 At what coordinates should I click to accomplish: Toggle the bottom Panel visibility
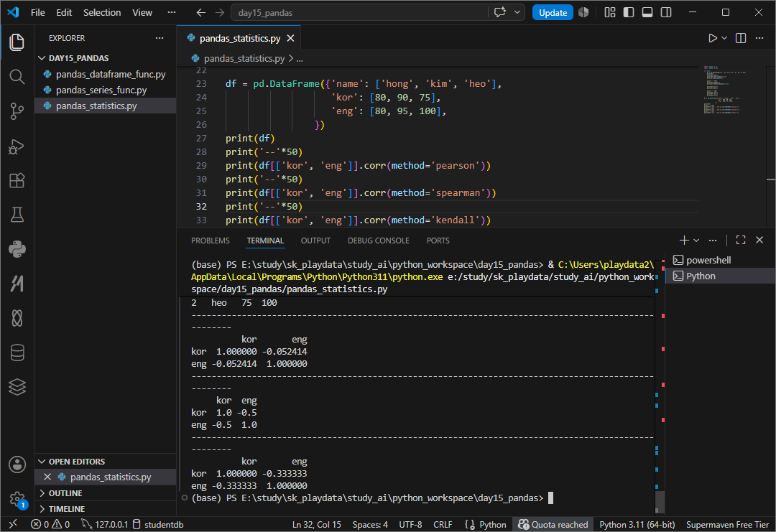647,12
